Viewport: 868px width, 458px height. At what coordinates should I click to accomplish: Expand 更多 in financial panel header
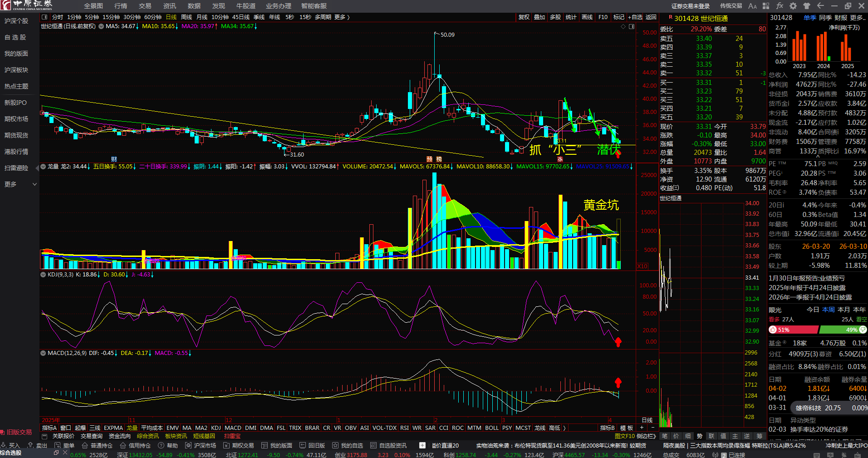(x=858, y=18)
